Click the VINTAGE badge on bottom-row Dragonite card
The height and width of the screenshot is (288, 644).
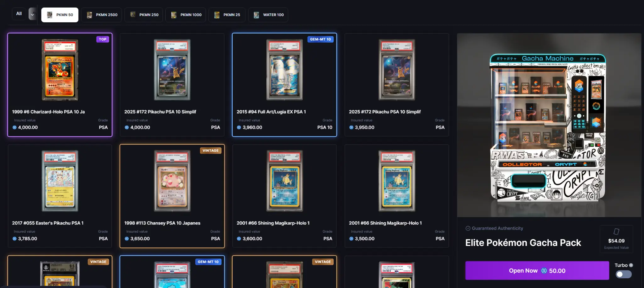[98, 262]
